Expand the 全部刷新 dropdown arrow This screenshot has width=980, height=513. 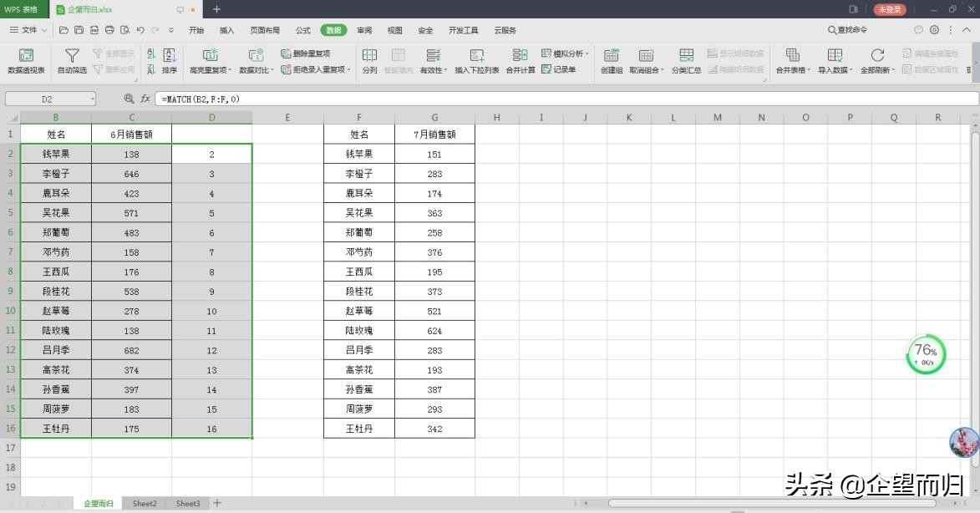pos(894,71)
